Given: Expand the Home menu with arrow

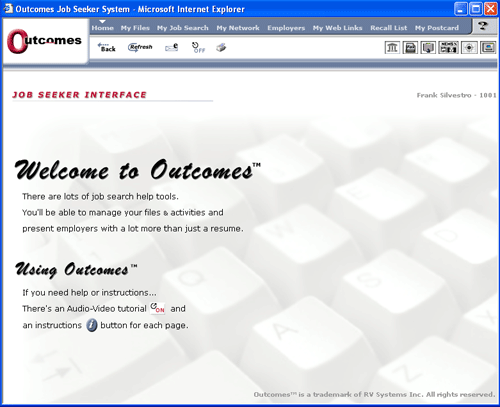Looking at the screenshot, I should [x=103, y=27].
